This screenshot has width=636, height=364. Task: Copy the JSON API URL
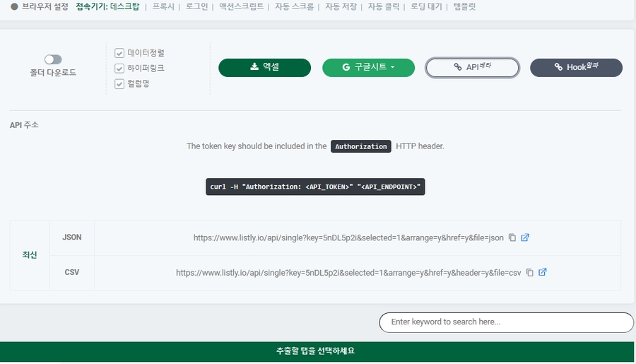pos(512,237)
